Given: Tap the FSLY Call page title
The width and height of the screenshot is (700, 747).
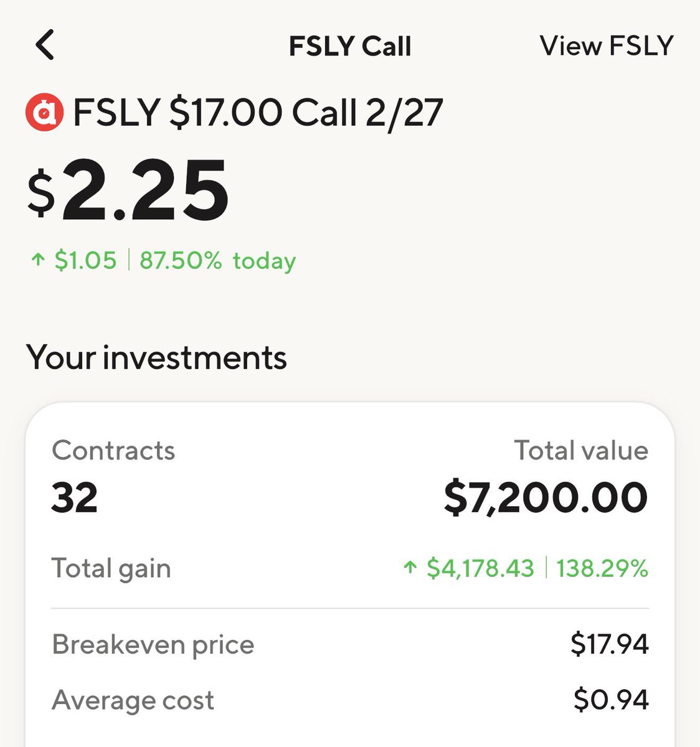Looking at the screenshot, I should [350, 47].
